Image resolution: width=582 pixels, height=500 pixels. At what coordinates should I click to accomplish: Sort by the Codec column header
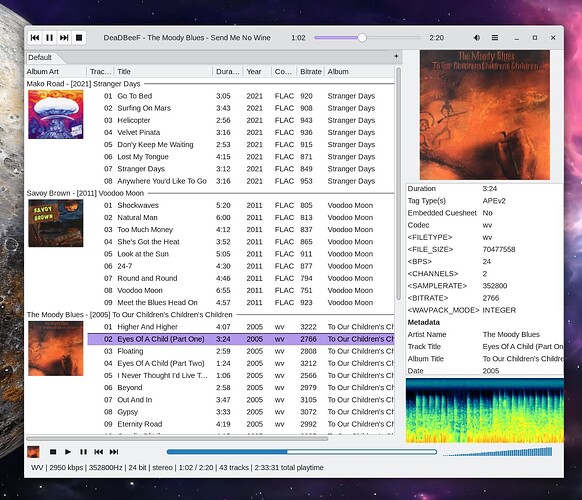pyautogui.click(x=284, y=71)
